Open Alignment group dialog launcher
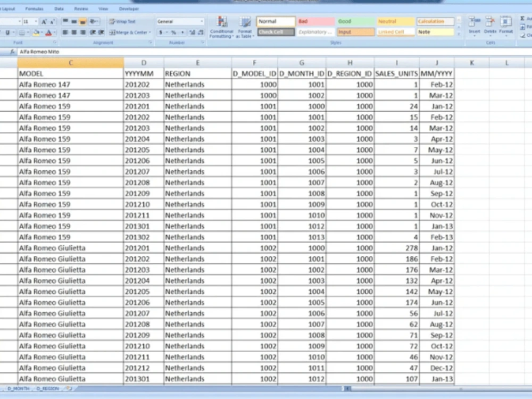Viewport: 532px width, 399px height. pyautogui.click(x=150, y=43)
